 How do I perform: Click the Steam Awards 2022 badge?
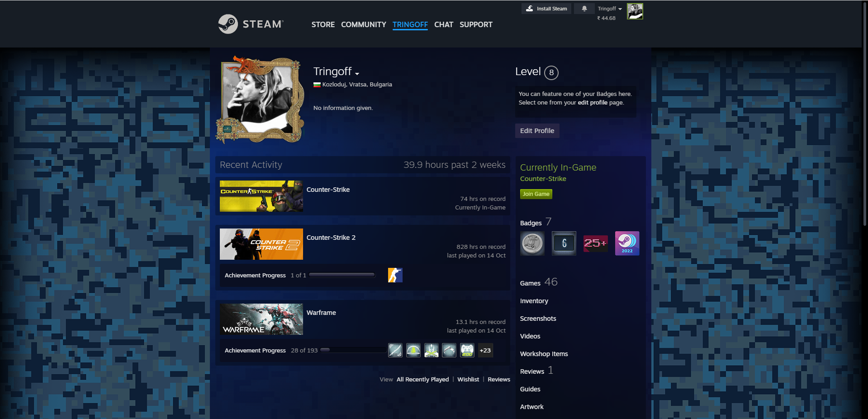(x=627, y=243)
